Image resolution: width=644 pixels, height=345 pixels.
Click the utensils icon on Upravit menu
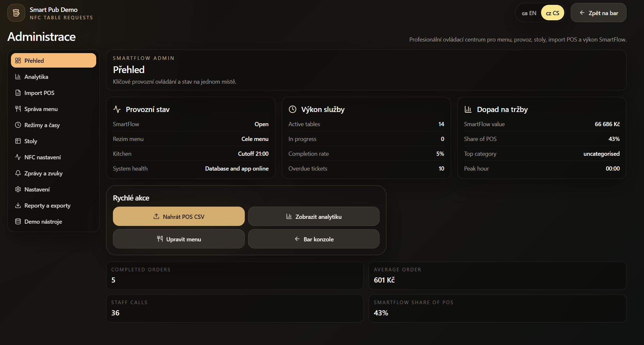(x=160, y=239)
